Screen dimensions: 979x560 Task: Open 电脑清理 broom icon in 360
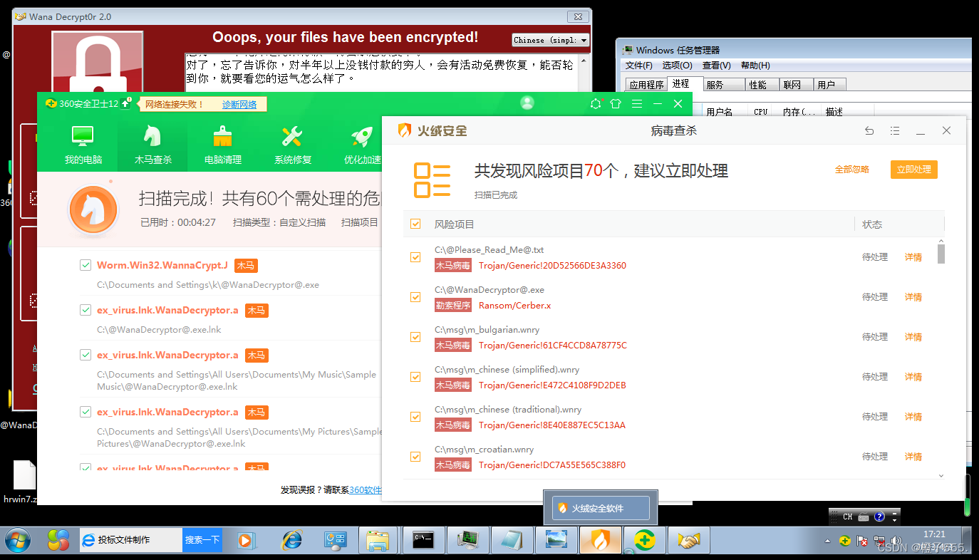[x=222, y=145]
